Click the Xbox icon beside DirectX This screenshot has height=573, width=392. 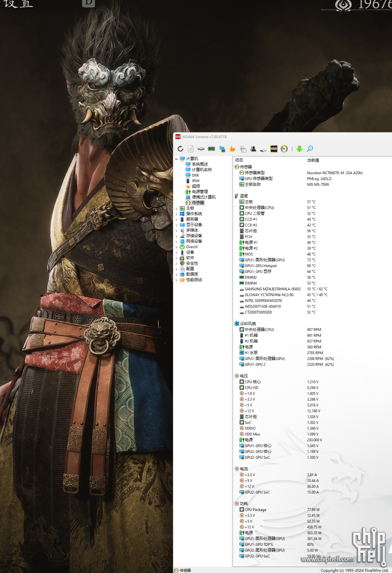[x=182, y=247]
